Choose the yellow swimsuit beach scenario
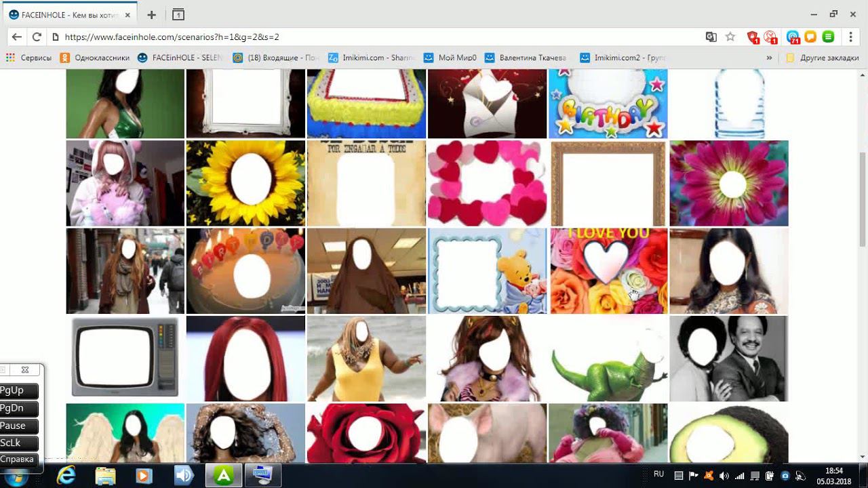 click(366, 359)
